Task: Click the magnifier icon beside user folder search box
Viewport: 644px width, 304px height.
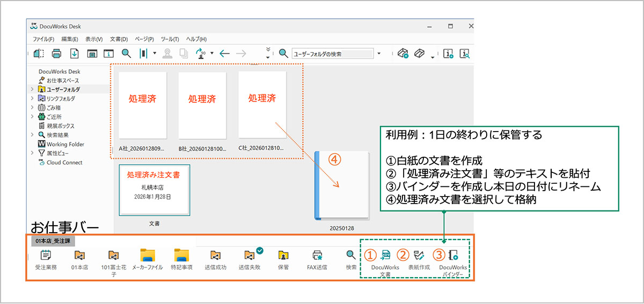Action: click(x=283, y=54)
